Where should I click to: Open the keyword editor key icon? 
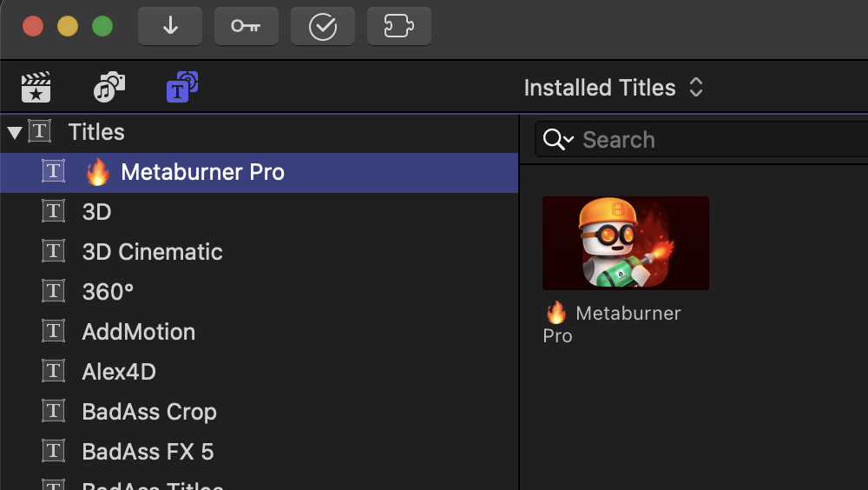click(x=246, y=26)
